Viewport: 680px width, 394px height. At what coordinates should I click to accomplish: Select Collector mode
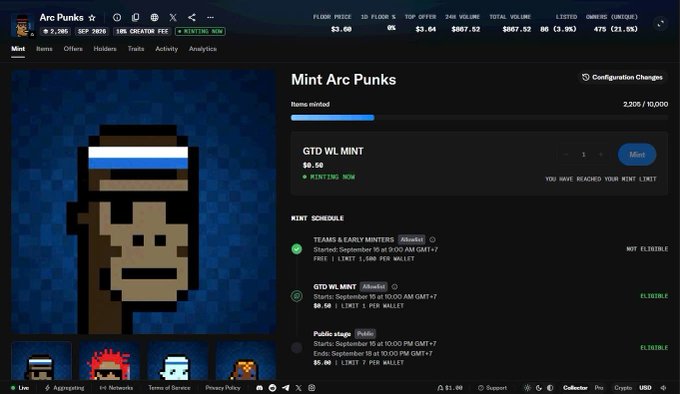coord(575,388)
